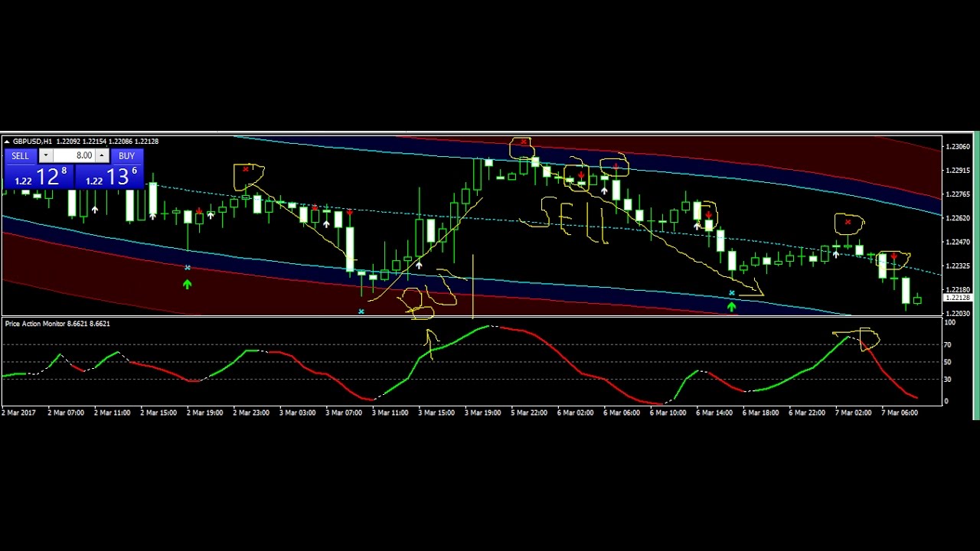Select the GBPUSD,H1 chart title text
The image size is (980, 551).
pos(32,142)
